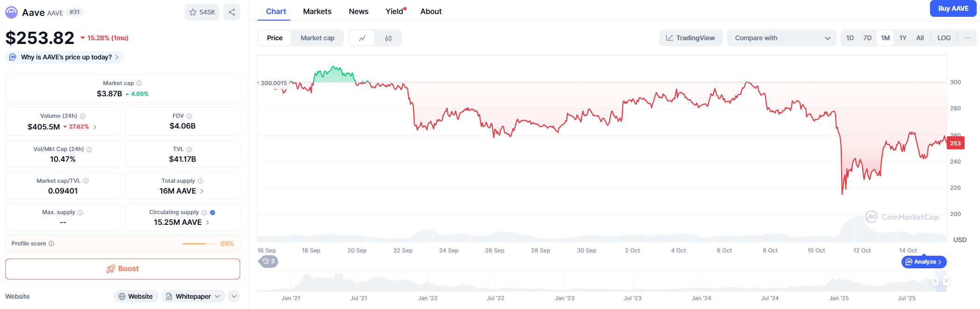Click Profile score info icon

[x=51, y=244]
